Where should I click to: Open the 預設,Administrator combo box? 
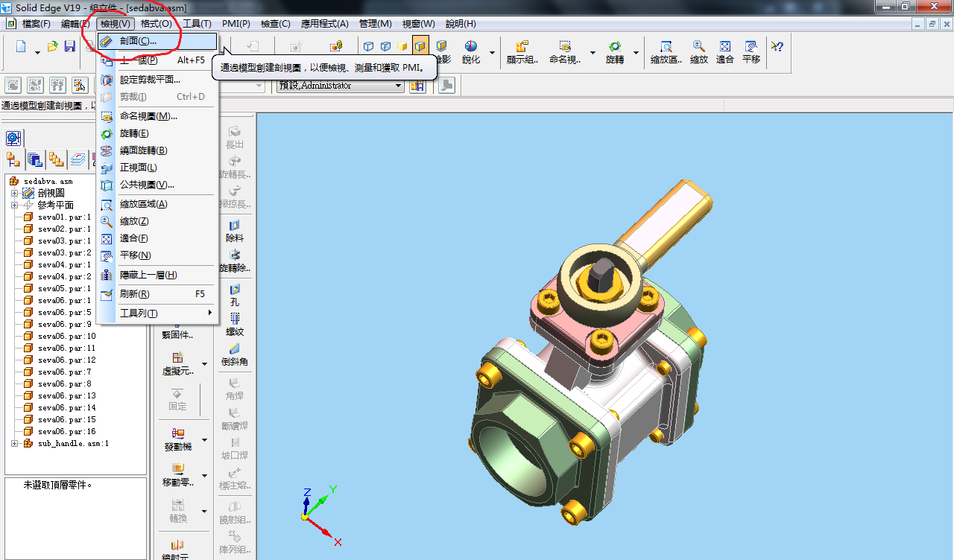pyautogui.click(x=340, y=86)
